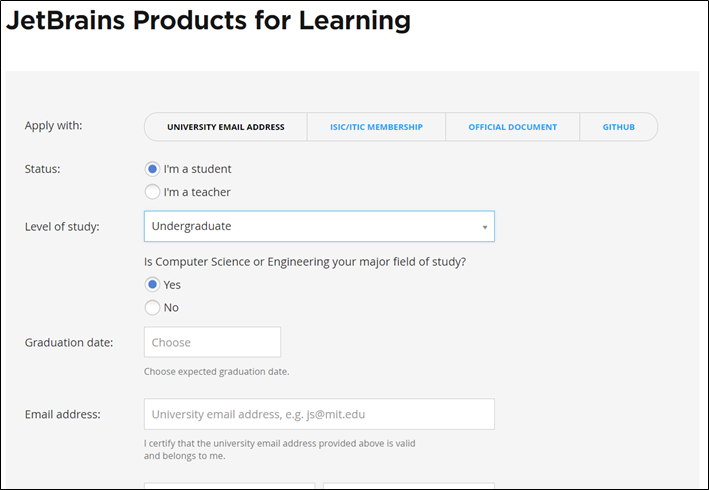Screen dimensions: 709x490
Task: Click the arrow beside Undergraduate
Action: [485, 227]
